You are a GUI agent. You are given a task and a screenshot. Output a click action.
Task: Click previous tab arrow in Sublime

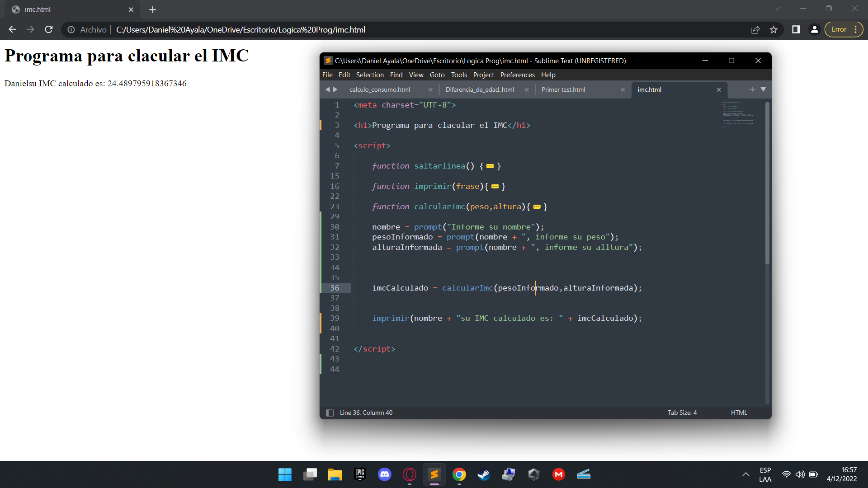[x=328, y=89]
